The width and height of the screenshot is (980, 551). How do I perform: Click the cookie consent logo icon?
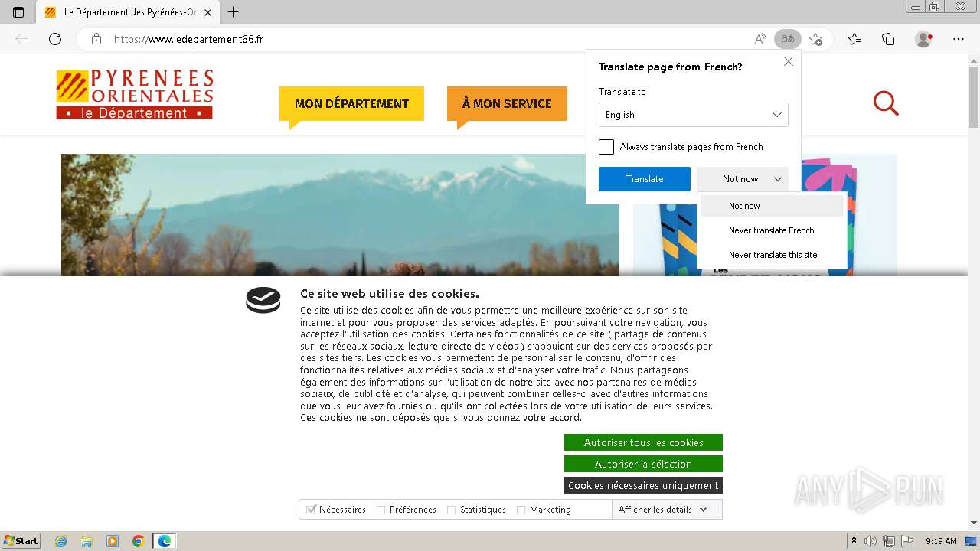pos(263,300)
